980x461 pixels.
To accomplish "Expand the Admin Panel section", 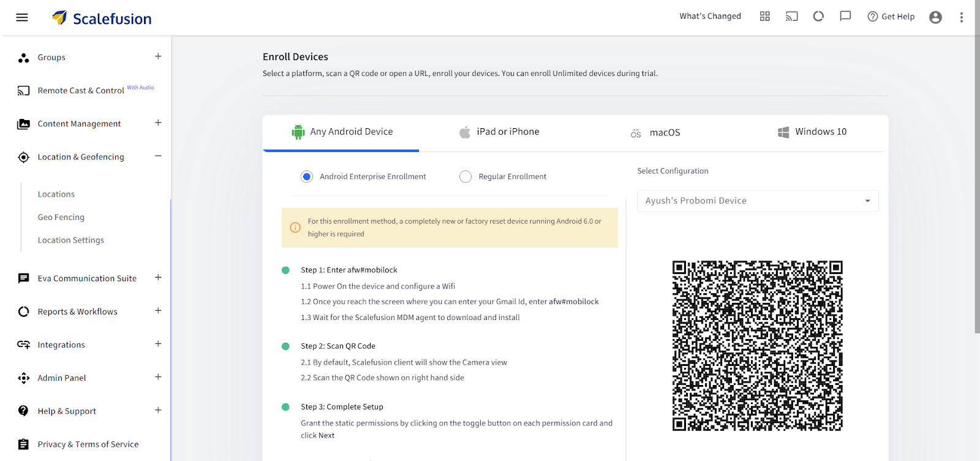I will pyautogui.click(x=158, y=376).
